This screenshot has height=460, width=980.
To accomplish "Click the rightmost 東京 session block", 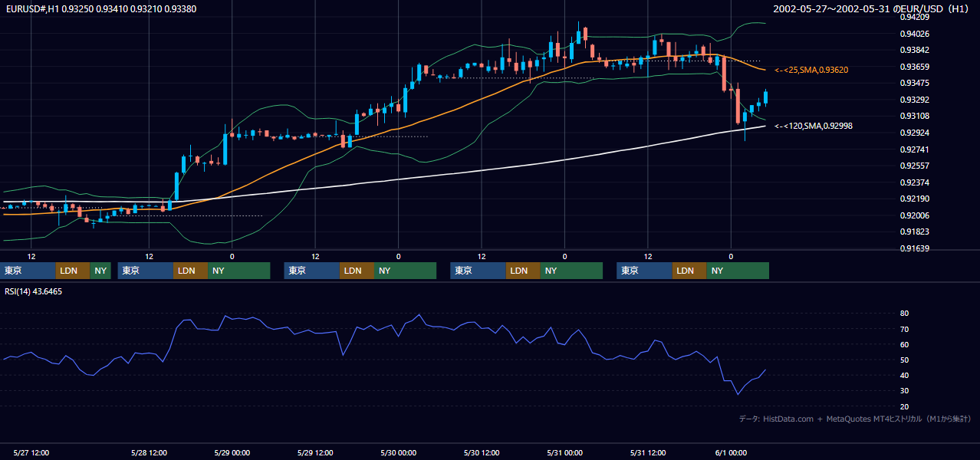I will point(644,271).
